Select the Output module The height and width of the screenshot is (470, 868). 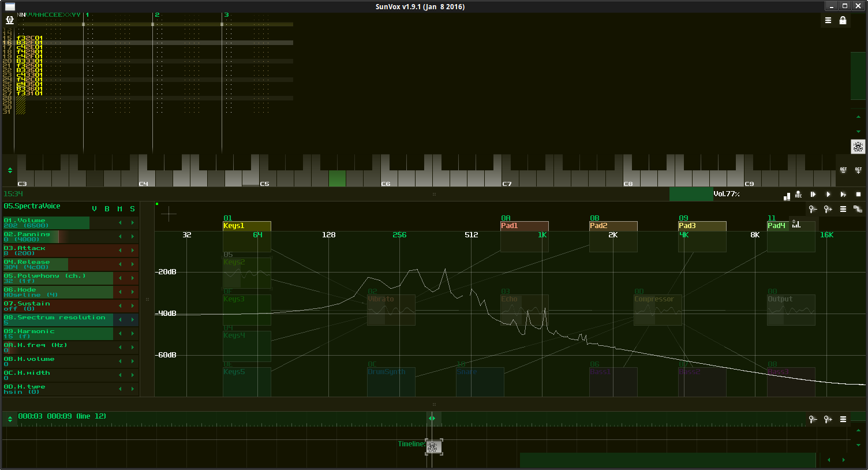(791, 310)
